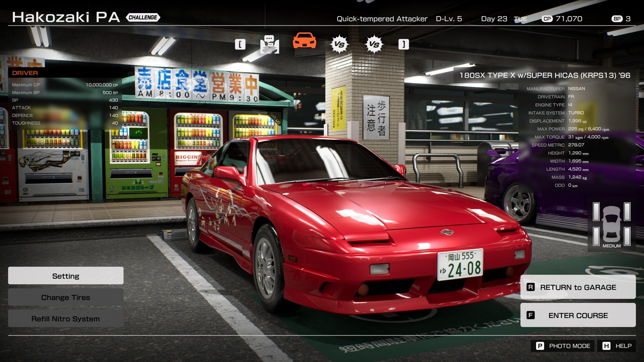Click the BP points icon
644x362 pixels.
[617, 19]
